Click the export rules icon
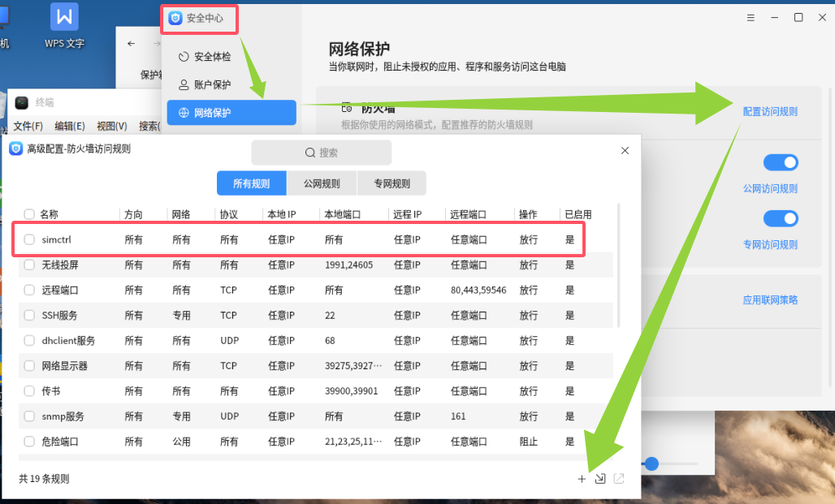The height and width of the screenshot is (504, 835). 619,479
